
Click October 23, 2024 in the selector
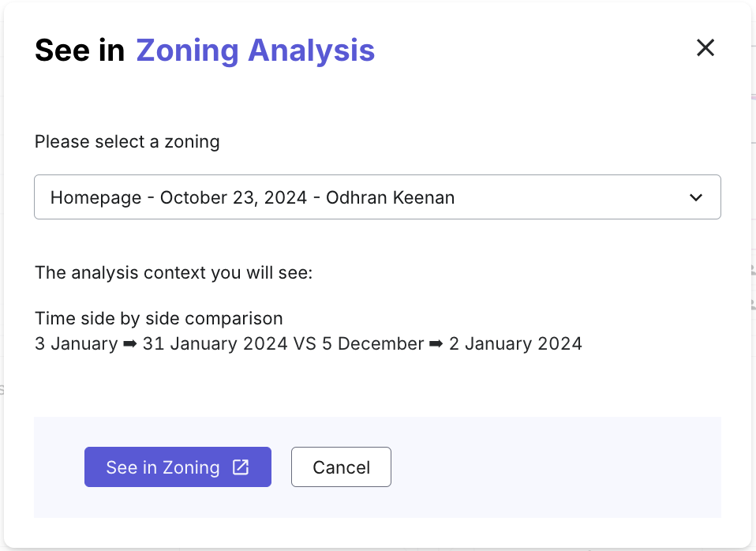pos(234,197)
